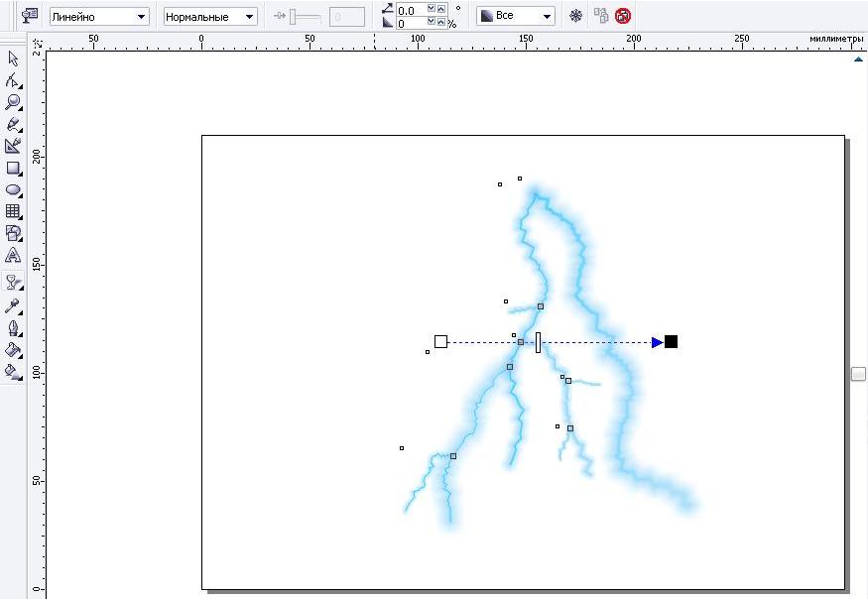Click the Freeze transparency snowflake icon
The height and width of the screenshot is (599, 868).
(x=575, y=16)
